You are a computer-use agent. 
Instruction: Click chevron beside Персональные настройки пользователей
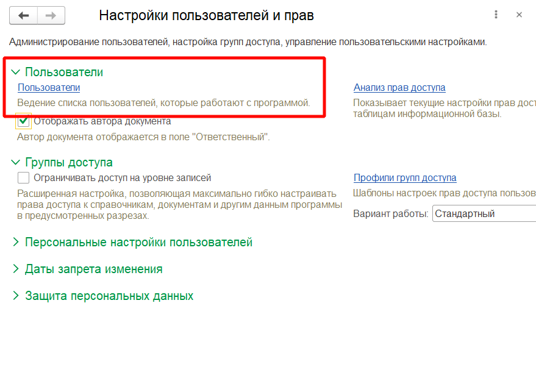point(15,243)
